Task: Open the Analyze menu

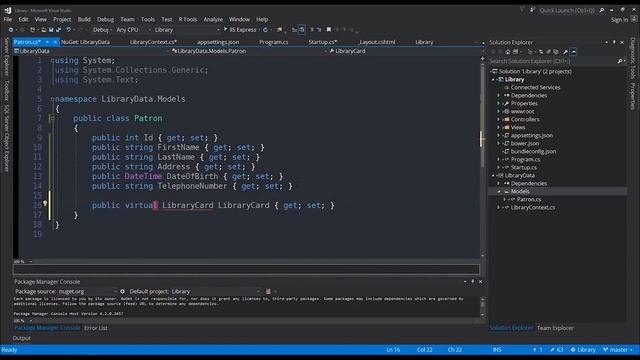Action: pos(213,19)
